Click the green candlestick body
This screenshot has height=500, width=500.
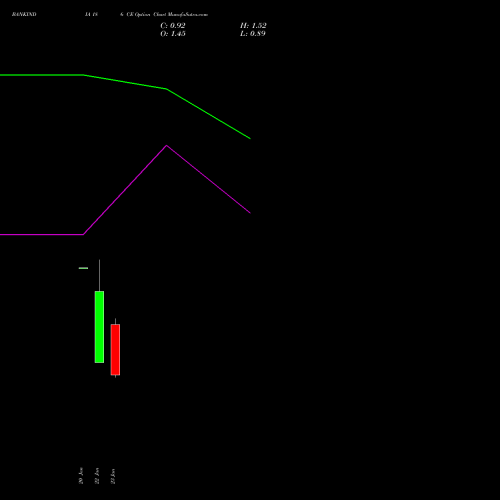(99, 327)
